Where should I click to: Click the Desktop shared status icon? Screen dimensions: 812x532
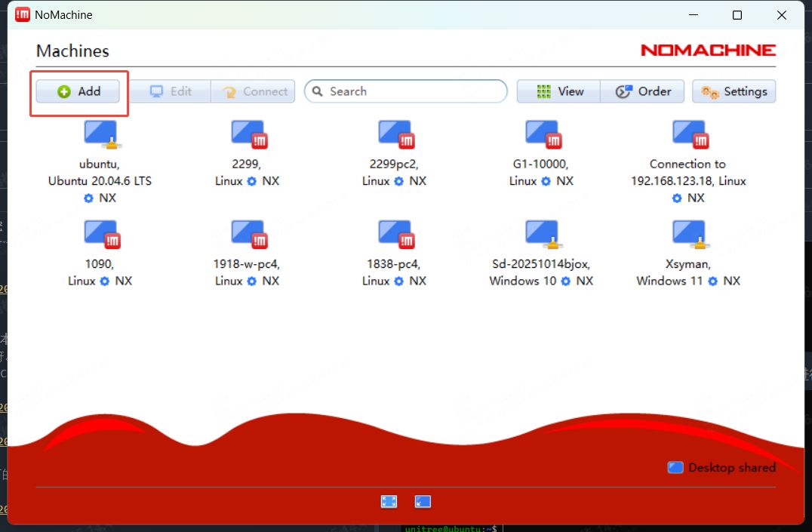pos(675,467)
